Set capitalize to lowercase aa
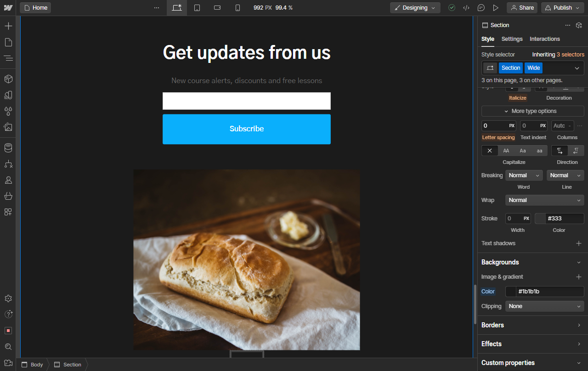 coord(539,151)
